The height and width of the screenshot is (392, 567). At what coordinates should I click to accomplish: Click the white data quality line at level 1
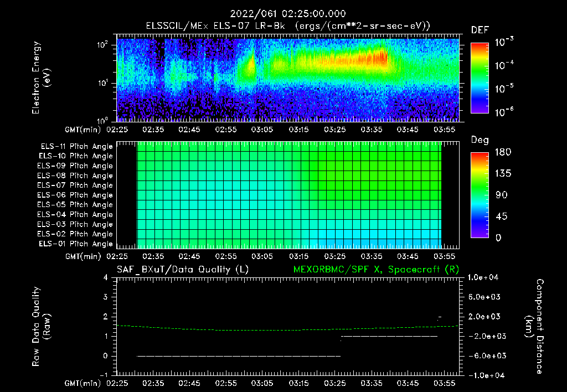click(389, 336)
